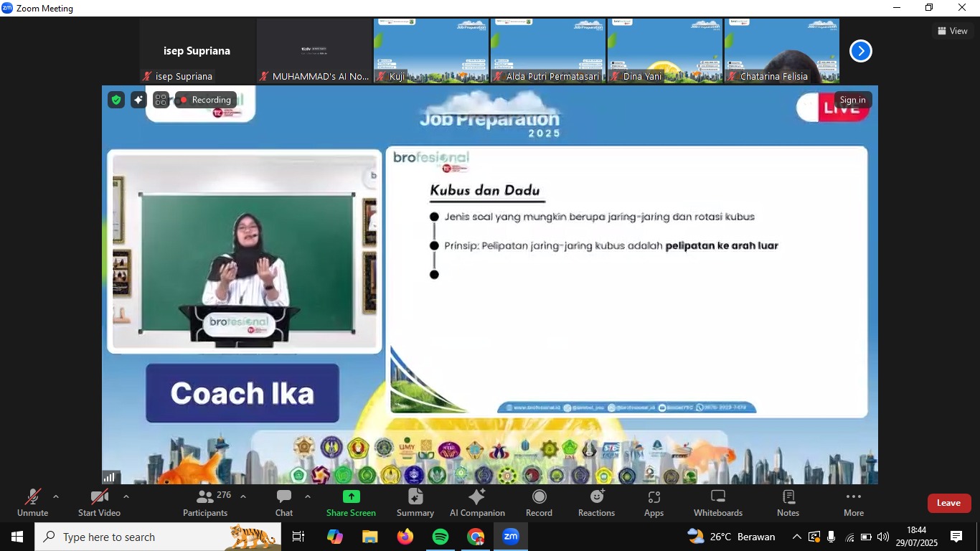Open the Reactions menu
980x551 pixels.
point(596,502)
